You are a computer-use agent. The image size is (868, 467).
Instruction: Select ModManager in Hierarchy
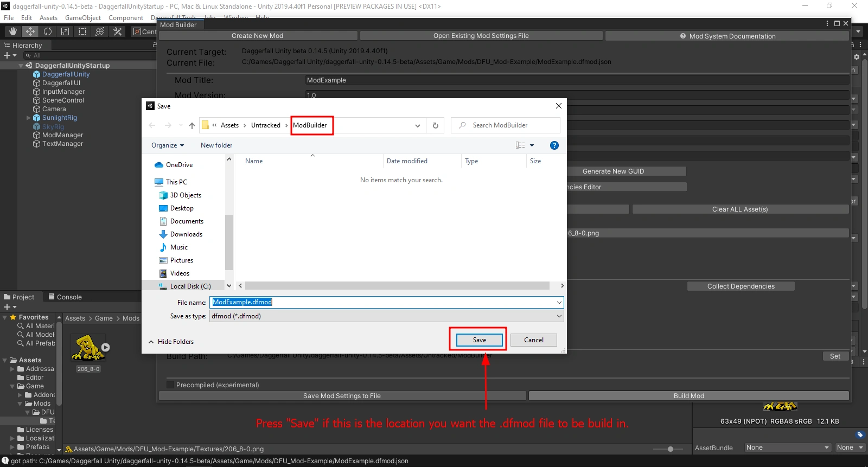tap(62, 135)
